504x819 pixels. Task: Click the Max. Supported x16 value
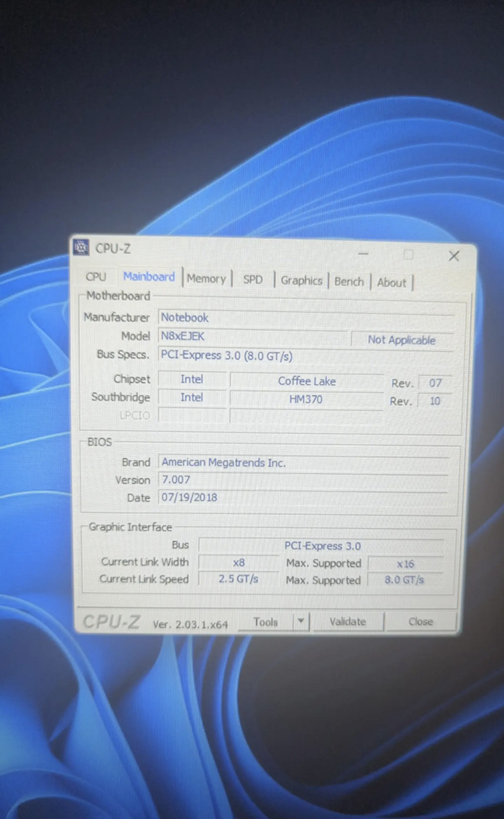pos(405,564)
